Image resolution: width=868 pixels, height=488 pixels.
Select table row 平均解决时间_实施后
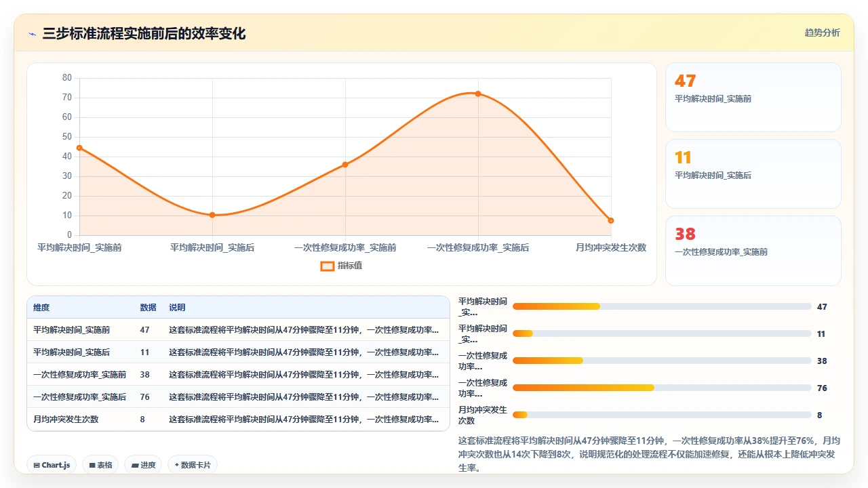click(x=238, y=352)
